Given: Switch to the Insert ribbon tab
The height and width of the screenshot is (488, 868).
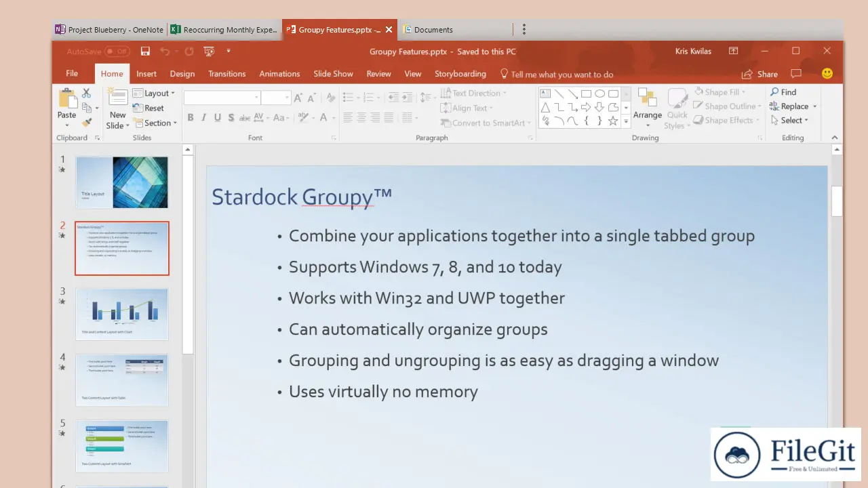Looking at the screenshot, I should 146,74.
